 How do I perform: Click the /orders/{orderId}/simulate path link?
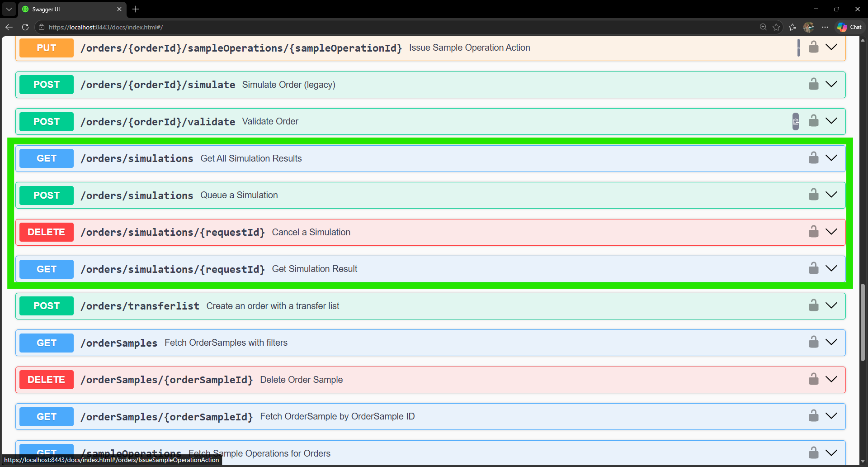tap(158, 85)
